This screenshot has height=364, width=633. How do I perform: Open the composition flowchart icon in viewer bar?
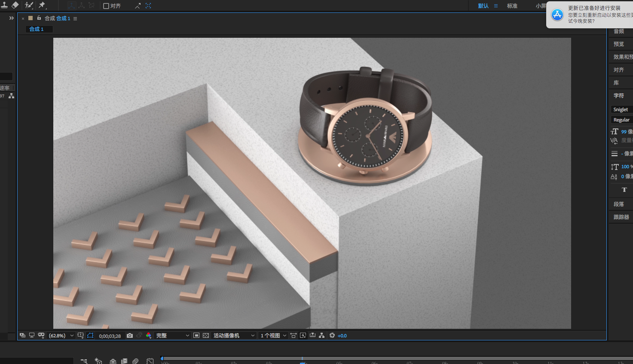321,336
